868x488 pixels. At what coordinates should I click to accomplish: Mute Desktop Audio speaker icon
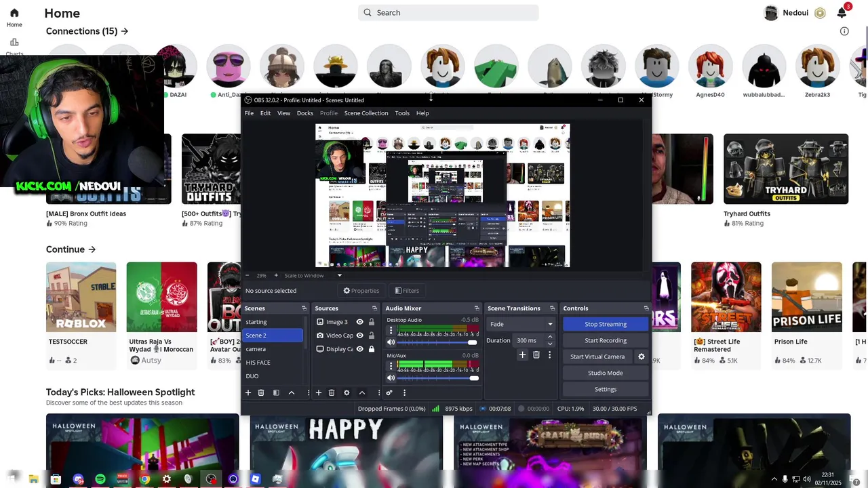coord(391,342)
